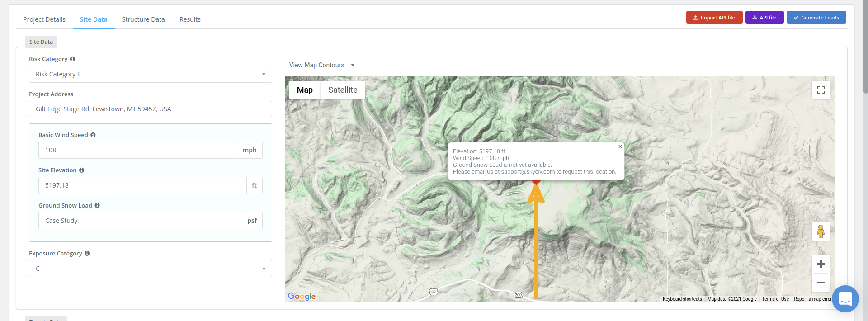
Task: Click the Import API file button
Action: coord(714,18)
